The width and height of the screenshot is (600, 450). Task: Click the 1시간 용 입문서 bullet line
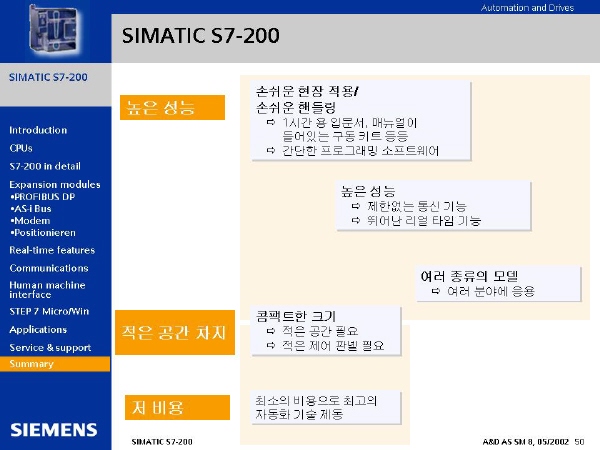pyautogui.click(x=349, y=123)
